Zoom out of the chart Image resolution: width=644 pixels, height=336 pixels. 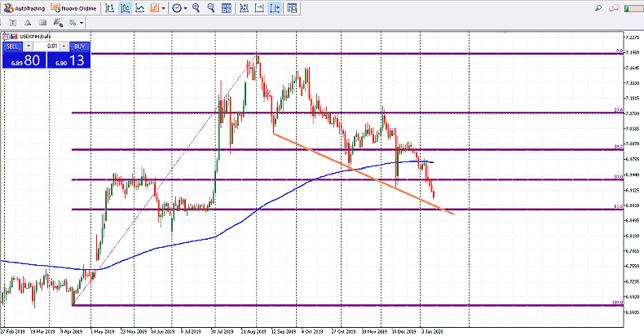[211, 8]
